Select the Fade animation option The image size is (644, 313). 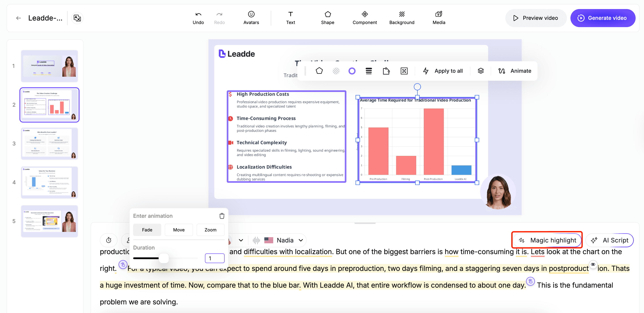147,230
